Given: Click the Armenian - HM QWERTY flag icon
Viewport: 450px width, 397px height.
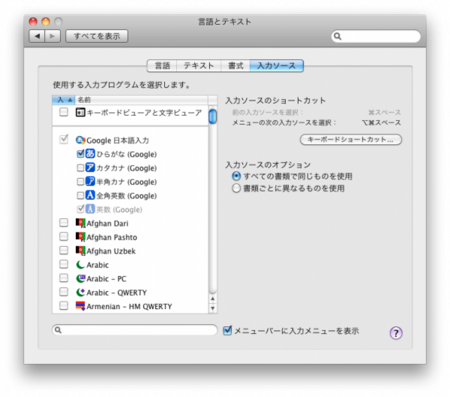Looking at the screenshot, I should pyautogui.click(x=80, y=306).
